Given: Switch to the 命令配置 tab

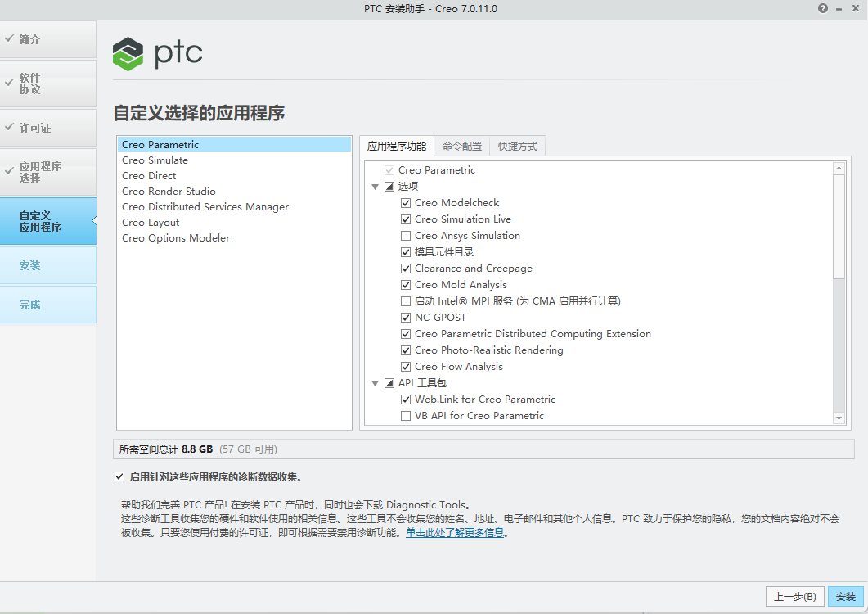Looking at the screenshot, I should [x=462, y=147].
